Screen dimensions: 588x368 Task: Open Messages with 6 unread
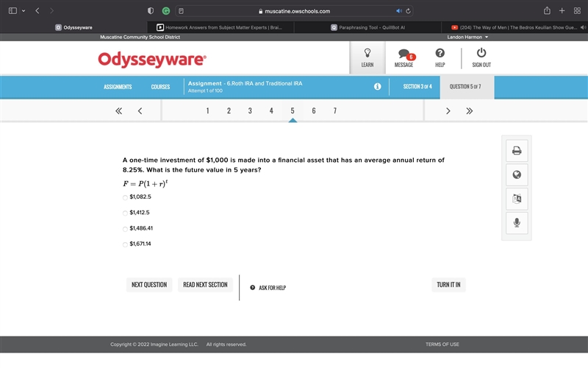tap(404, 58)
